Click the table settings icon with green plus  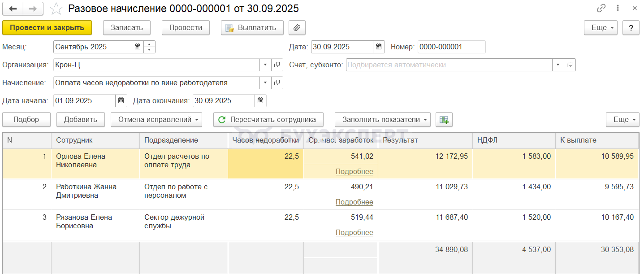pos(444,120)
